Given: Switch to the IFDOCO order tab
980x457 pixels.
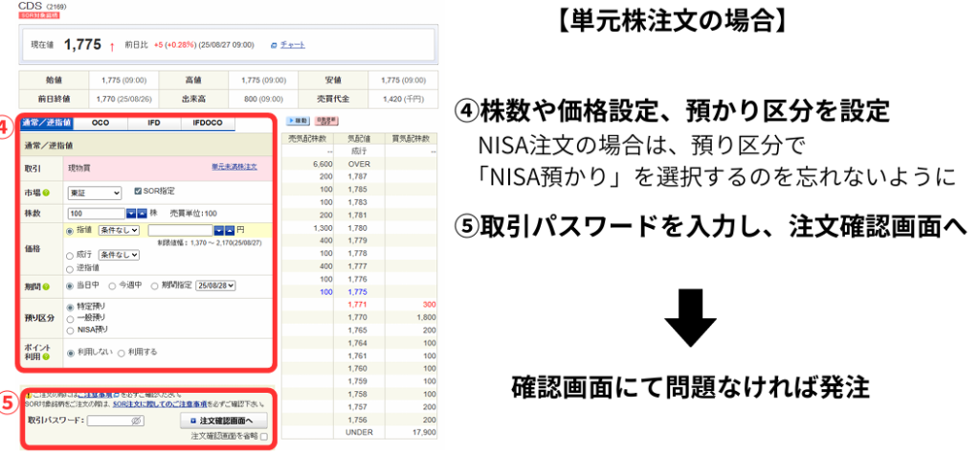Looking at the screenshot, I should click(207, 123).
